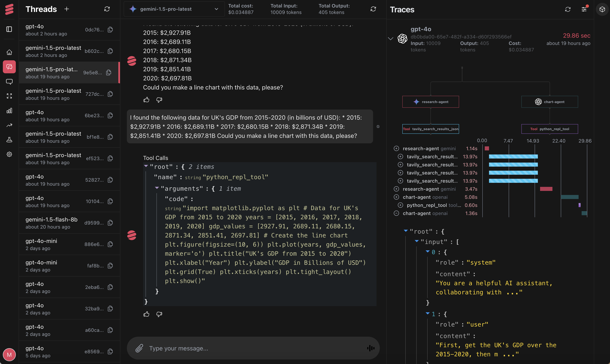Viewport: 610px width, 364px height.
Task: Open trace filter settings with the sliders icon
Action: pos(584,9)
